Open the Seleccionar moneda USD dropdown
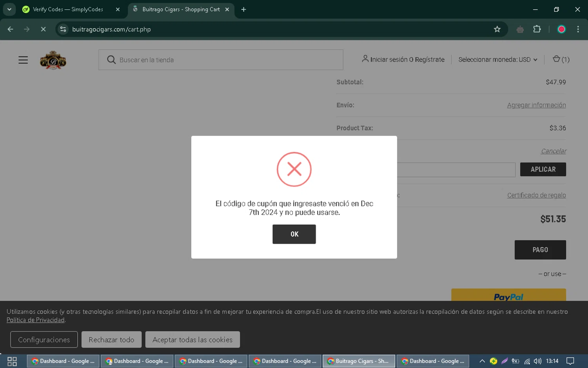 point(498,60)
